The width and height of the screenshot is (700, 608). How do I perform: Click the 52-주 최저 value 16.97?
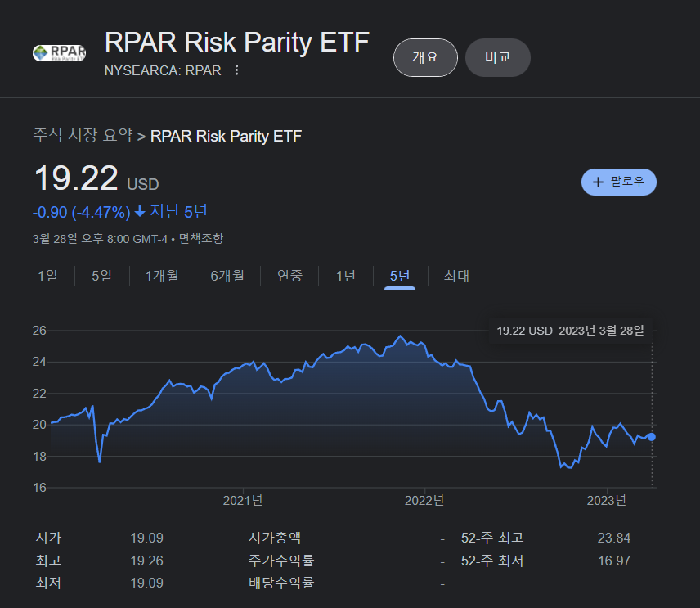point(614,561)
